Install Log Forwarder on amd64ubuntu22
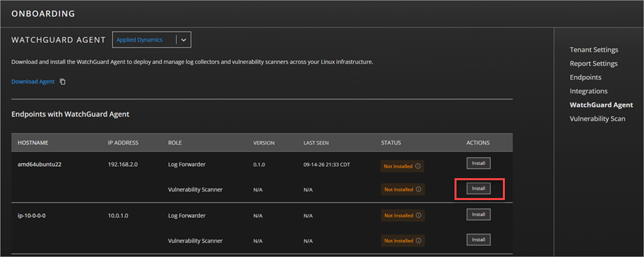This screenshot has width=644, height=257. click(478, 163)
